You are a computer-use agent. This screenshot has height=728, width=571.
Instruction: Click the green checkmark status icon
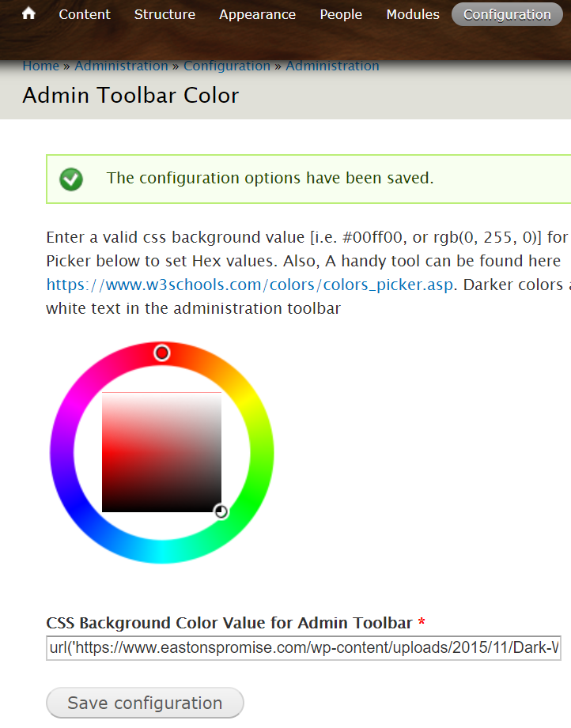click(x=71, y=179)
